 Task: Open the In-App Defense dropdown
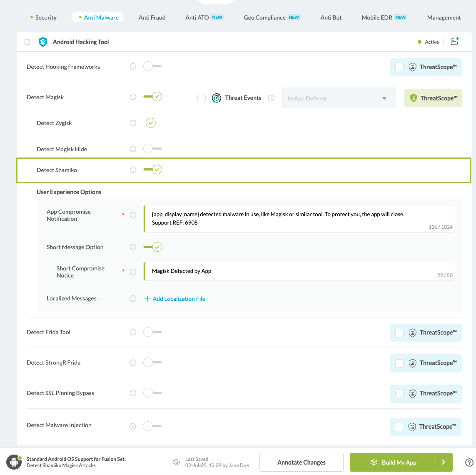point(338,98)
